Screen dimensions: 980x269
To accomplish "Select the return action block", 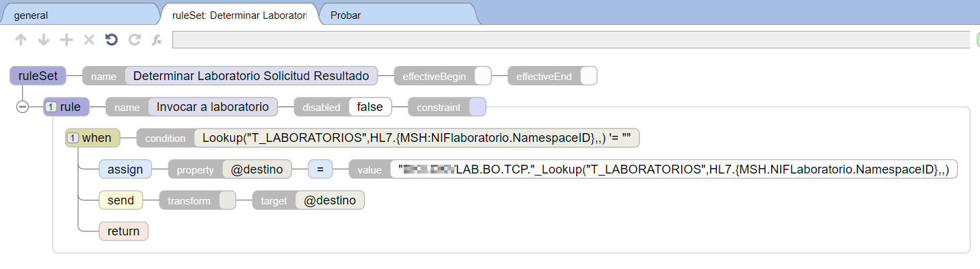I will (123, 231).
